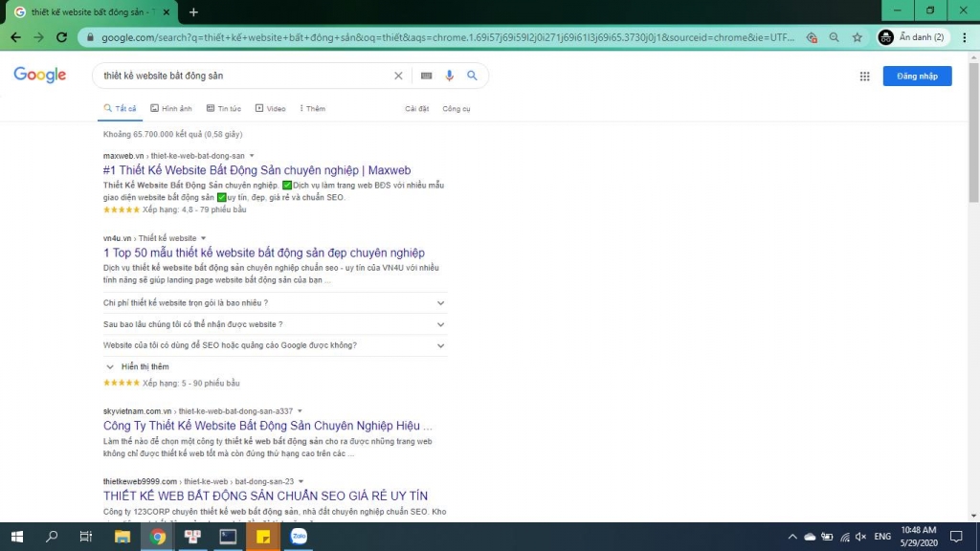Open the red-and-white app on the taskbar
980x551 pixels.
click(192, 537)
